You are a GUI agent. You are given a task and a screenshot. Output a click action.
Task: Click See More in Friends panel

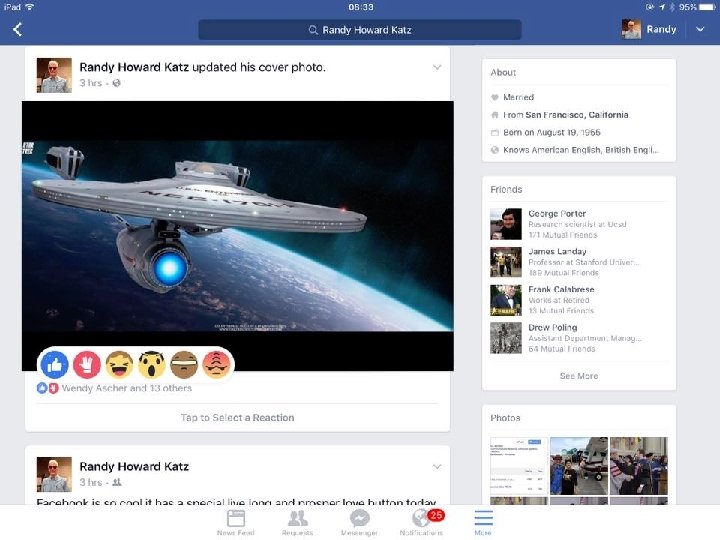tap(579, 376)
